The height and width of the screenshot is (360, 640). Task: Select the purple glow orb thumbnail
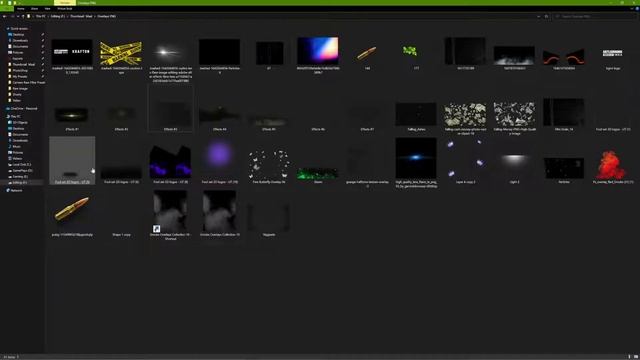click(x=220, y=155)
